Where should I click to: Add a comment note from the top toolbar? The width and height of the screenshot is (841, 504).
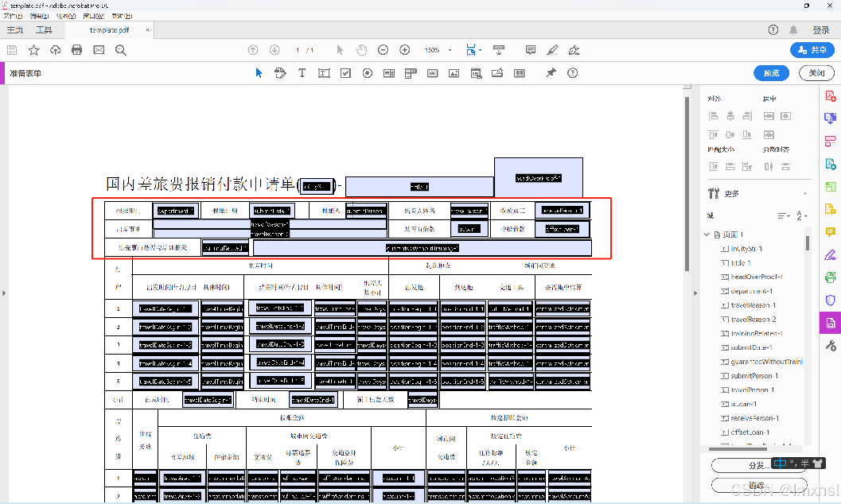tap(531, 50)
